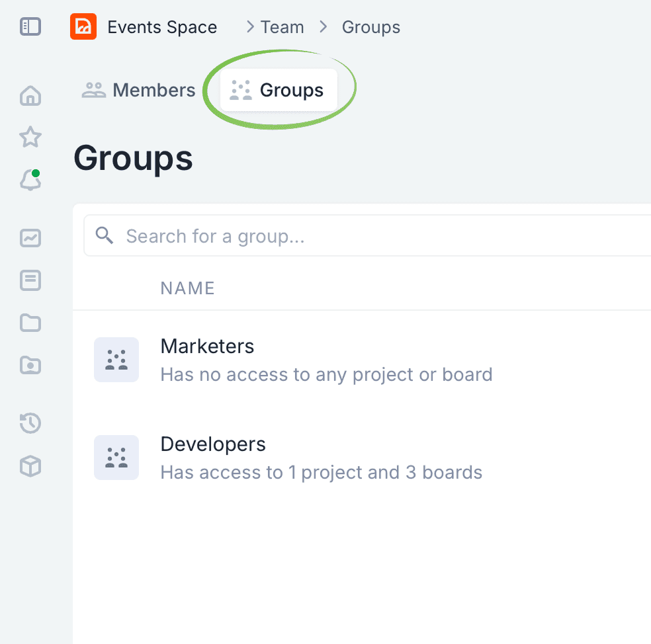Open the Developers group
The height and width of the screenshot is (644, 651).
[213, 444]
